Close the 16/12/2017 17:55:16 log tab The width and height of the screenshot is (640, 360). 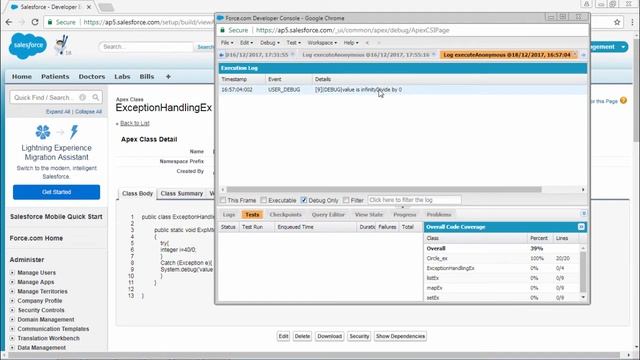tap(433, 54)
